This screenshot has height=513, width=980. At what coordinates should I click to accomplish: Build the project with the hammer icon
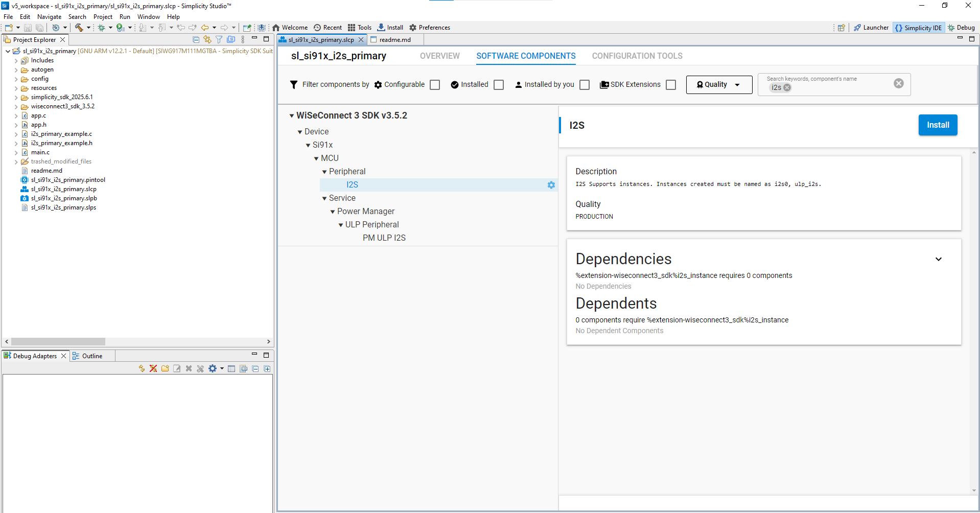pyautogui.click(x=79, y=28)
